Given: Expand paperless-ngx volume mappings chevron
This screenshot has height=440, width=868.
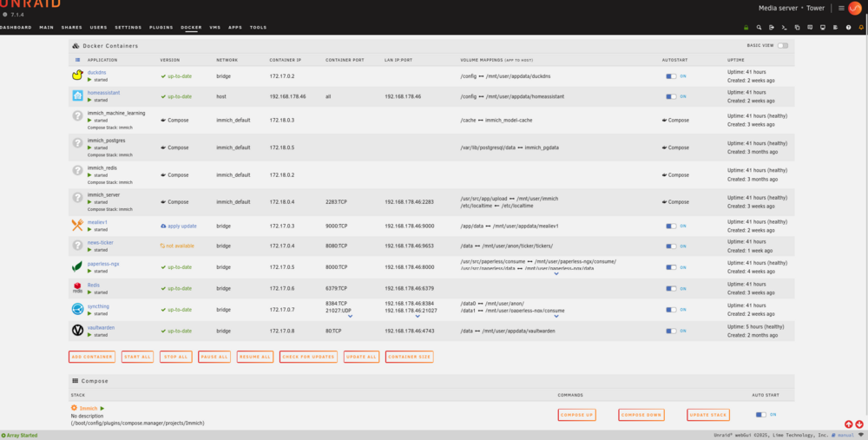Looking at the screenshot, I should (556, 273).
